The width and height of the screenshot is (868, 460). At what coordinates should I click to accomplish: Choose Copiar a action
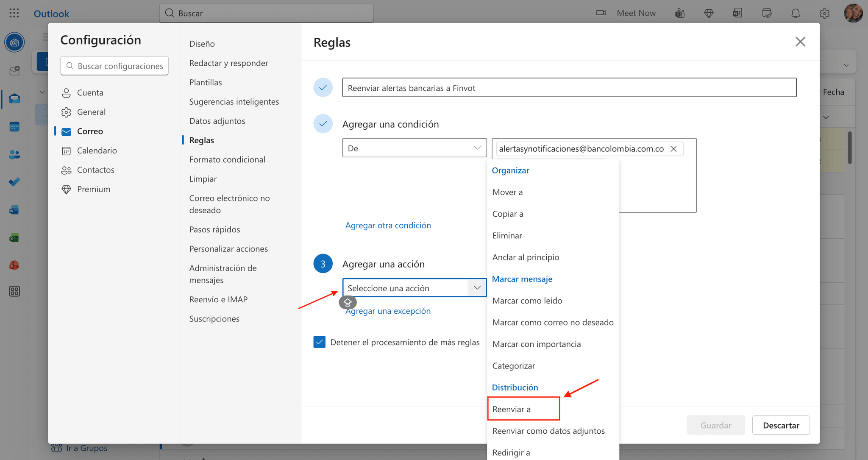553,214
